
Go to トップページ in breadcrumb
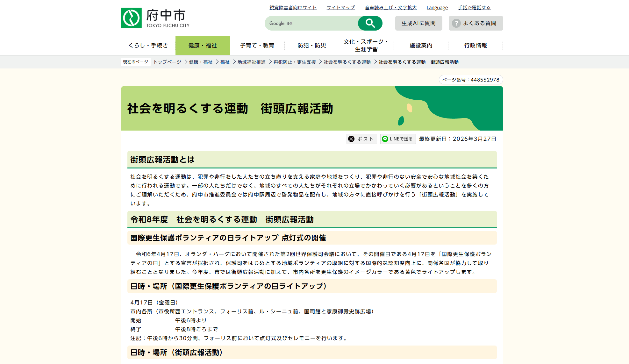168,62
